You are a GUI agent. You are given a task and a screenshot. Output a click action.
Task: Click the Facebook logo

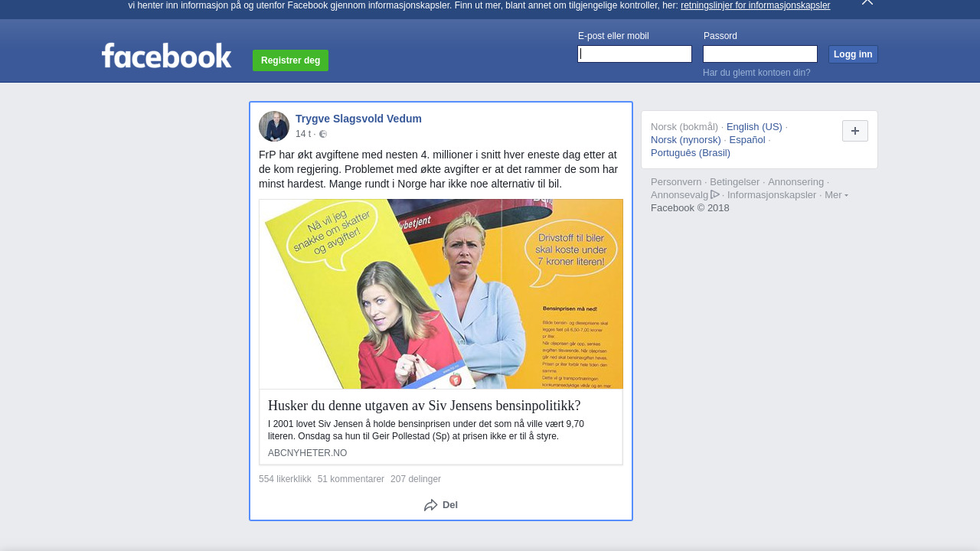point(166,55)
